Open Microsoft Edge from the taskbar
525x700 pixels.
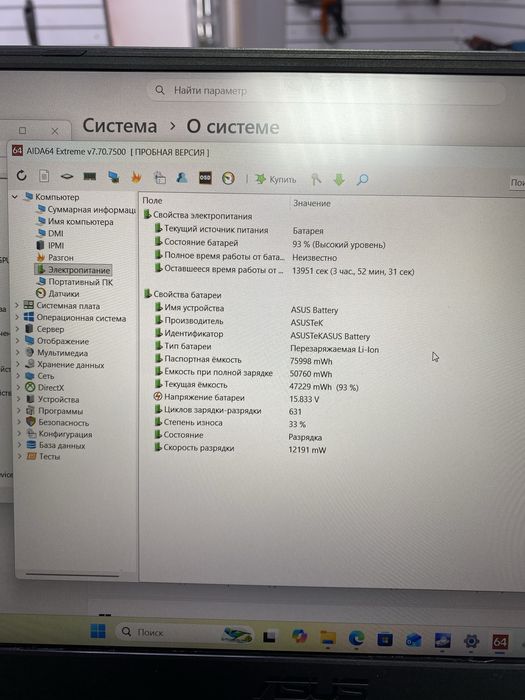(x=356, y=638)
